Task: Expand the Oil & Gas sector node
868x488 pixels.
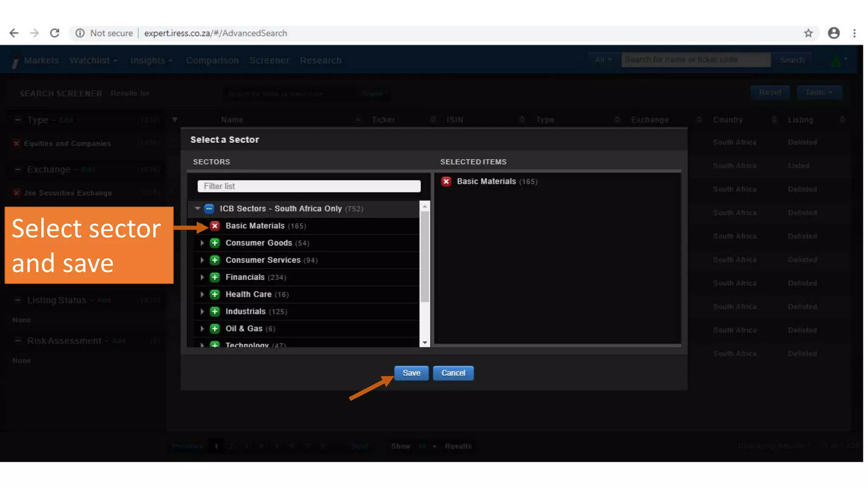Action: [x=202, y=329]
